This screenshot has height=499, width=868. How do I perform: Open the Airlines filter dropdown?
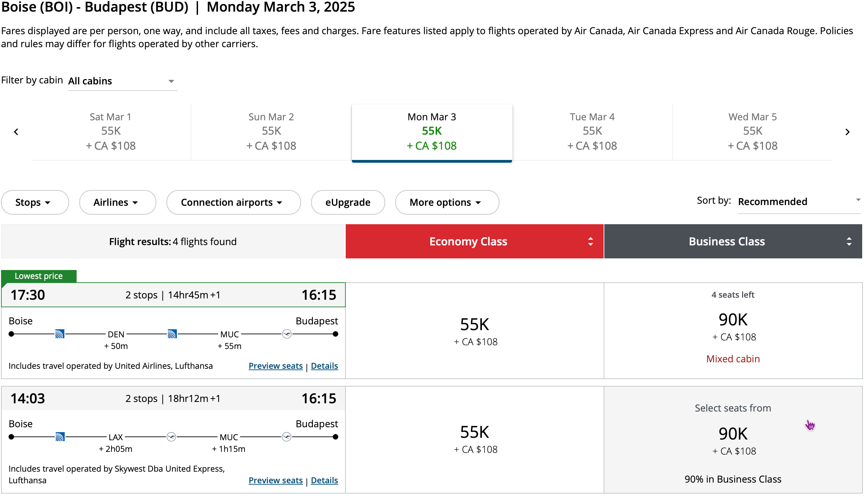coord(117,202)
